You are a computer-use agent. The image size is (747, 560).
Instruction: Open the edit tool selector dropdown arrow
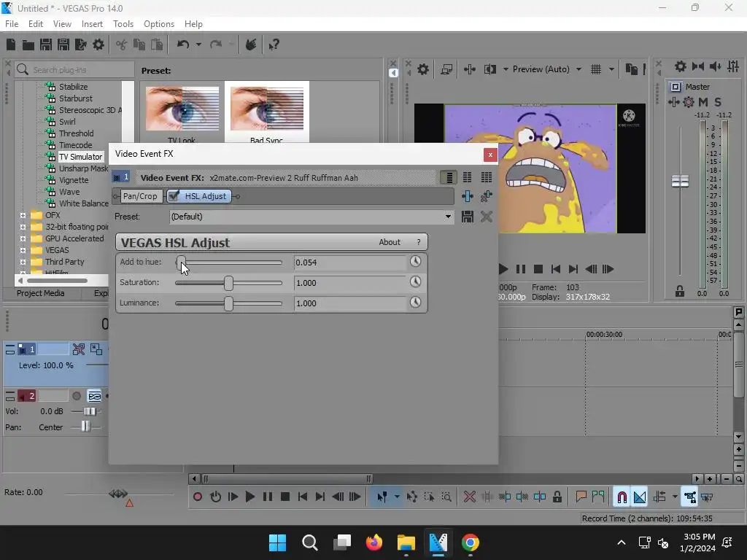coord(396,497)
